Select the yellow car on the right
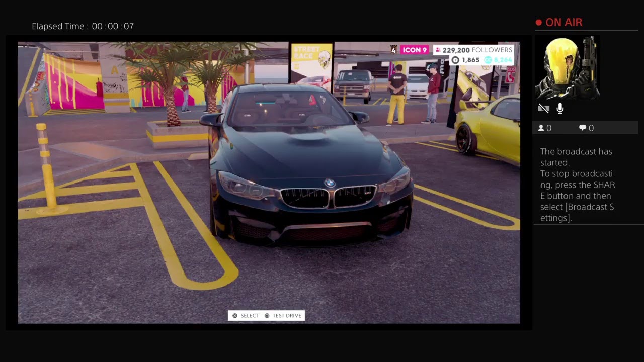The height and width of the screenshot is (362, 644). point(488,128)
